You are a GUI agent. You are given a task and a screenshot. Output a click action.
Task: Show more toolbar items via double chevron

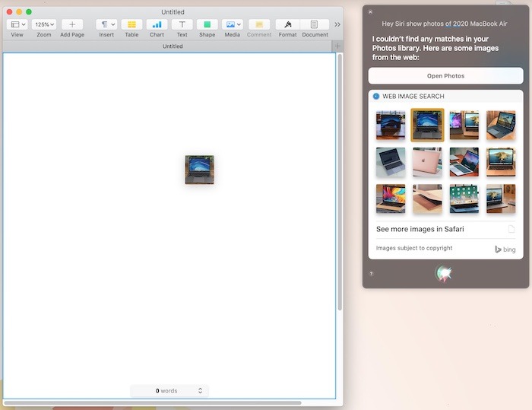[337, 24]
